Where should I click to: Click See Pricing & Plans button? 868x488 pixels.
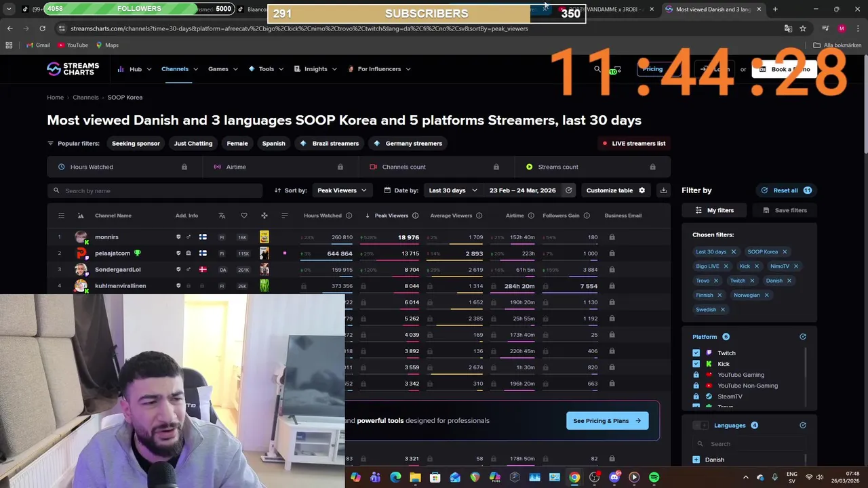tap(607, 421)
